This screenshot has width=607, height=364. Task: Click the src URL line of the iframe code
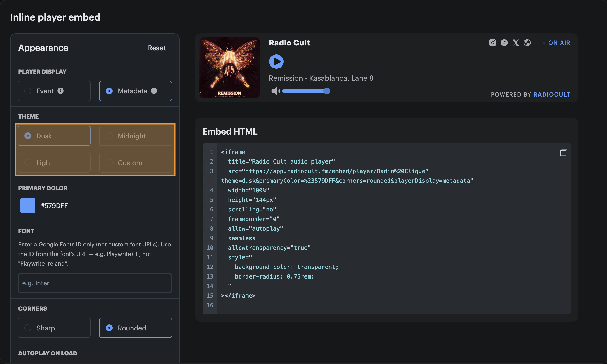328,171
